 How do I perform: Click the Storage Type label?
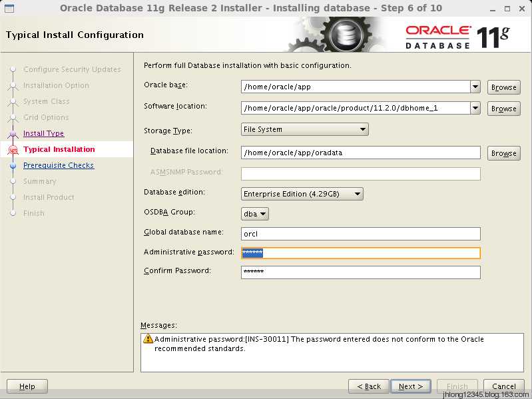tap(168, 131)
